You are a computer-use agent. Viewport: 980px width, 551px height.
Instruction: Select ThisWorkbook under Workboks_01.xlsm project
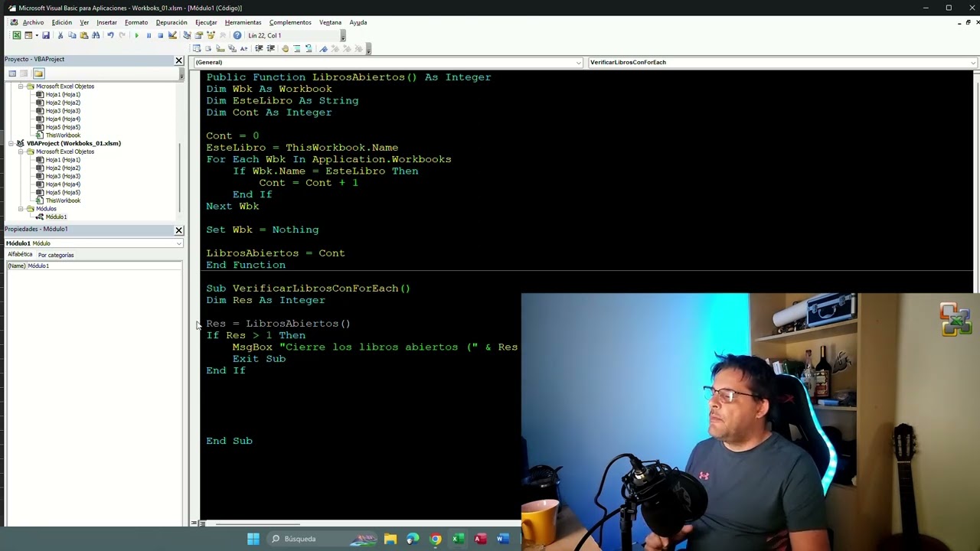click(x=63, y=201)
